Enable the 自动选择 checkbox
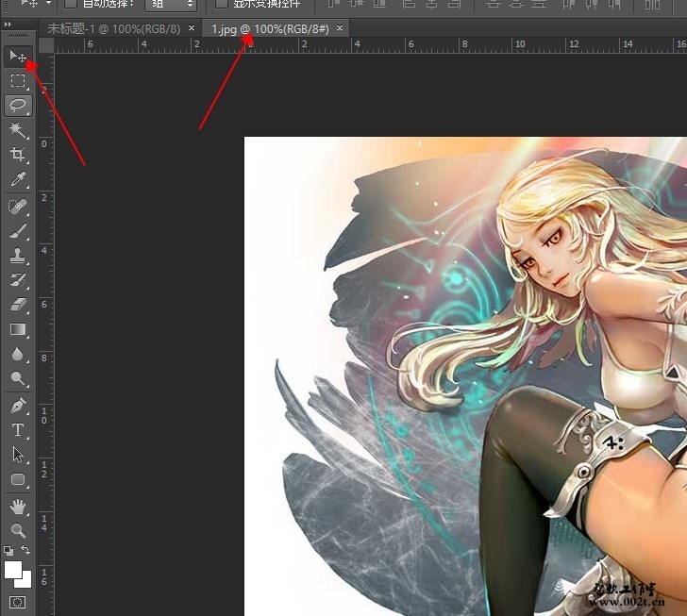The image size is (687, 616). pos(71,4)
